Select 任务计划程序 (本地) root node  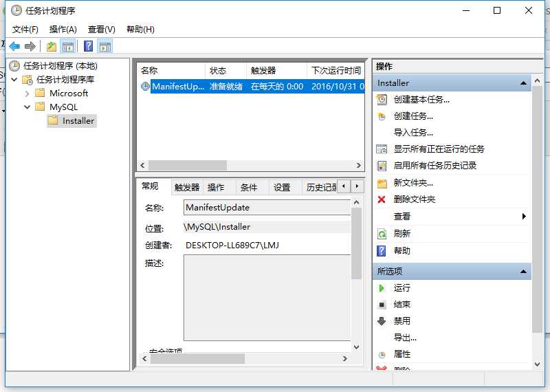coord(60,65)
